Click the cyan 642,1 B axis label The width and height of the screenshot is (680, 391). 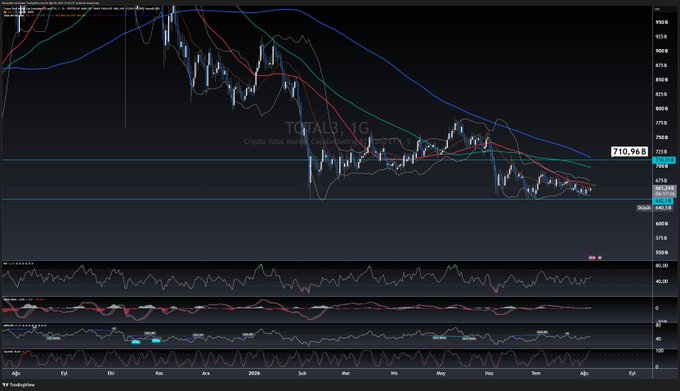[x=664, y=201]
